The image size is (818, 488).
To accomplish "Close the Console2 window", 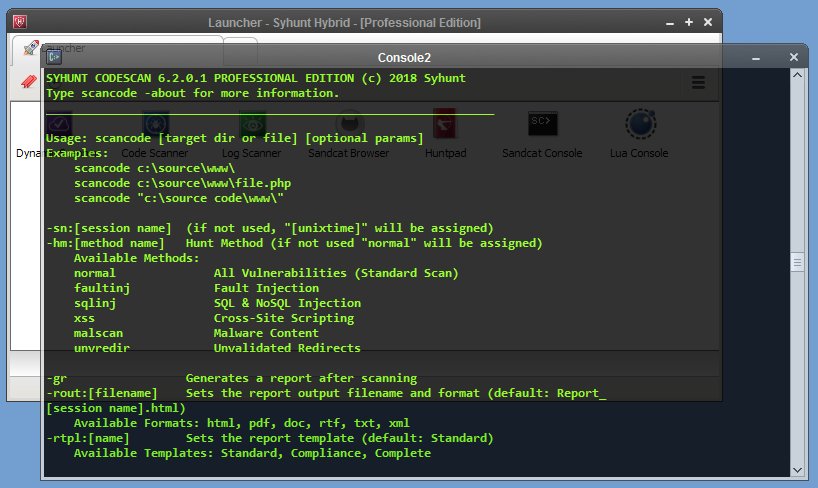I will click(793, 57).
